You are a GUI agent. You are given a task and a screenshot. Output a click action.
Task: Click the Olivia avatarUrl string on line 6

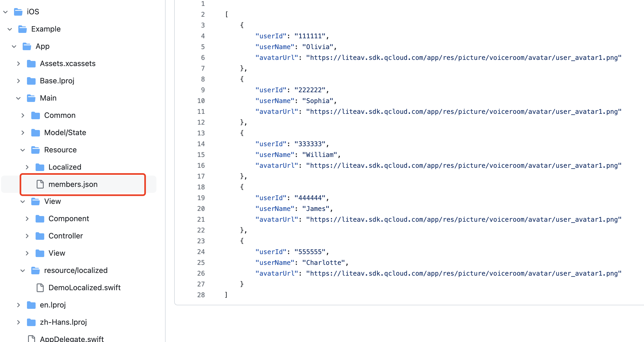click(464, 58)
